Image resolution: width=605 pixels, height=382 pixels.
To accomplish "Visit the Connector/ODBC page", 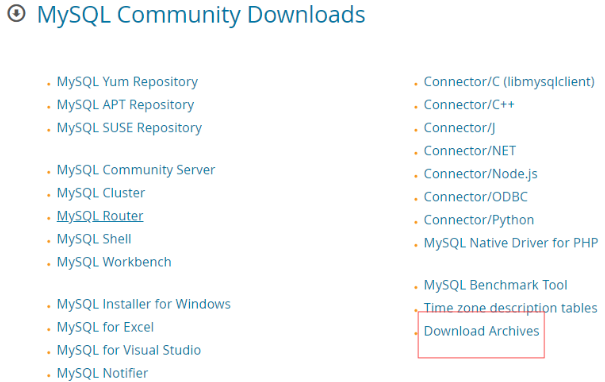I will click(475, 197).
